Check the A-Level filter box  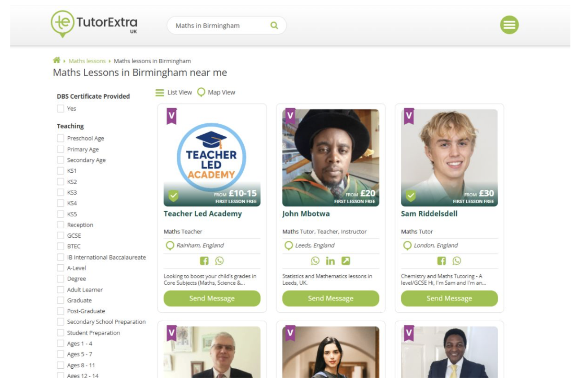coord(61,268)
